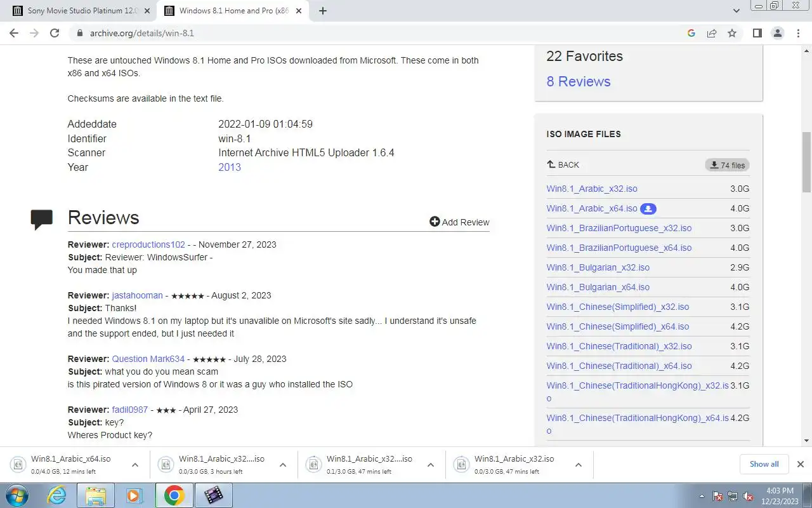Screen dimensions: 812x508
Task: Open the Windows Start menu
Action: (x=17, y=495)
